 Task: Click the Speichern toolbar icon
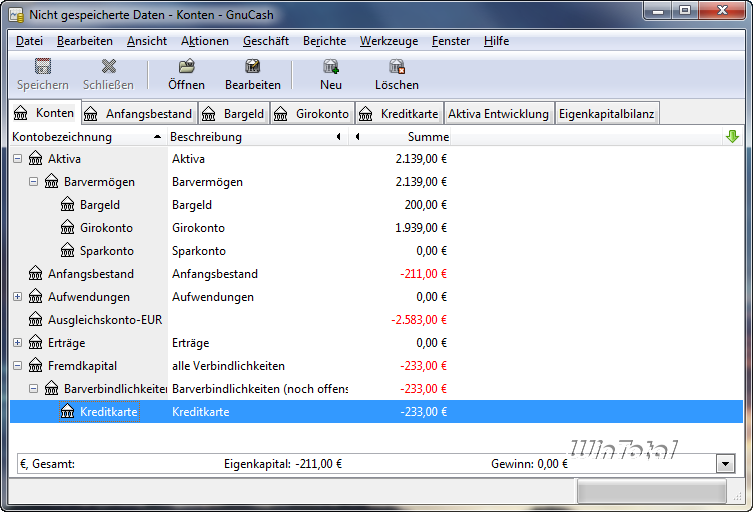[43, 66]
